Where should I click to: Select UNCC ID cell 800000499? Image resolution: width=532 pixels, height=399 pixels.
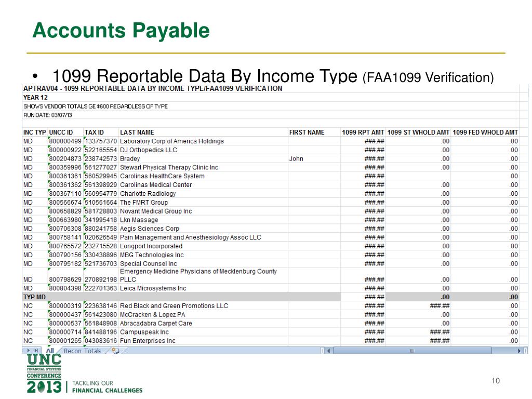coord(65,141)
